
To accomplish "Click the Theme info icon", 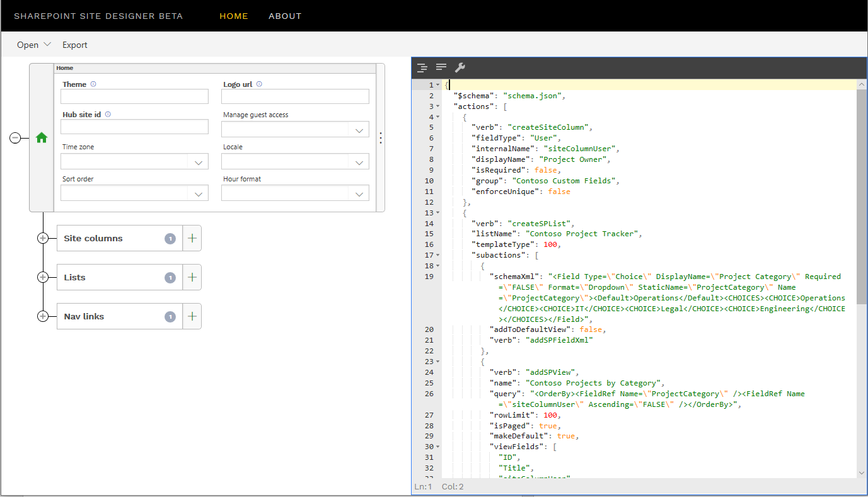I will coord(95,83).
